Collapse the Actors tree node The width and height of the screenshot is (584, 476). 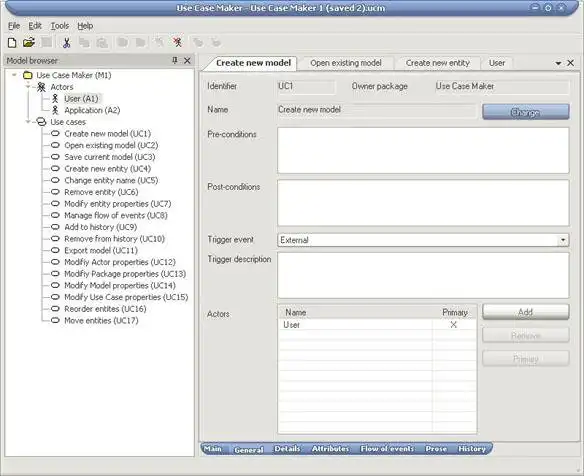pyautogui.click(x=28, y=87)
